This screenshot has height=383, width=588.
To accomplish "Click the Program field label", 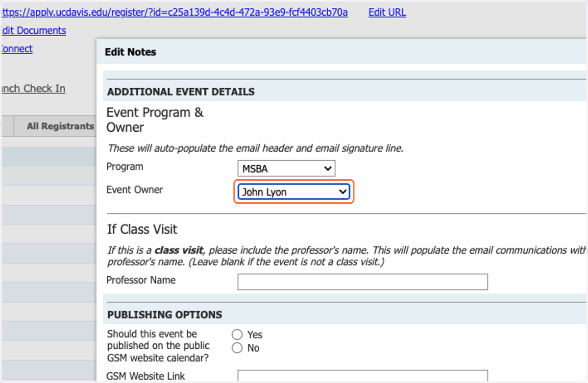I will (125, 167).
